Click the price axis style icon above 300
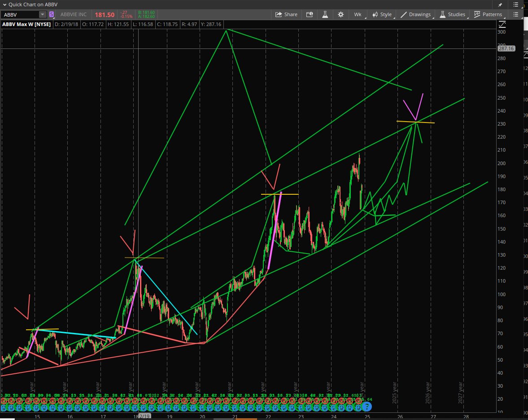The width and height of the screenshot is (528, 420). [502, 24]
